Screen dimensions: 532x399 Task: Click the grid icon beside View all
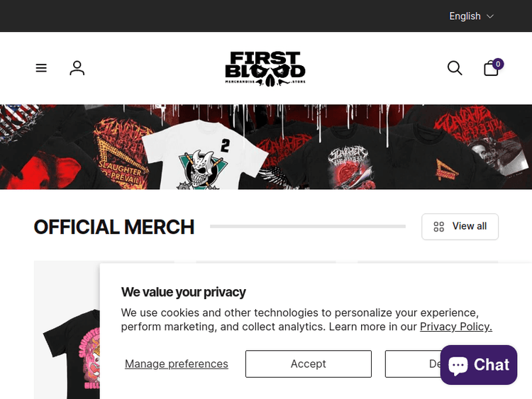tap(439, 227)
